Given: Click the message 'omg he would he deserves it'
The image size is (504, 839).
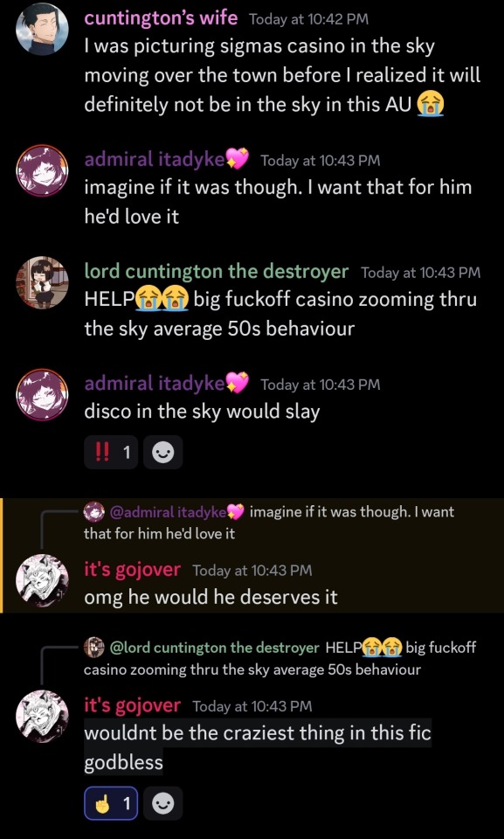Looking at the screenshot, I should click(x=211, y=597).
